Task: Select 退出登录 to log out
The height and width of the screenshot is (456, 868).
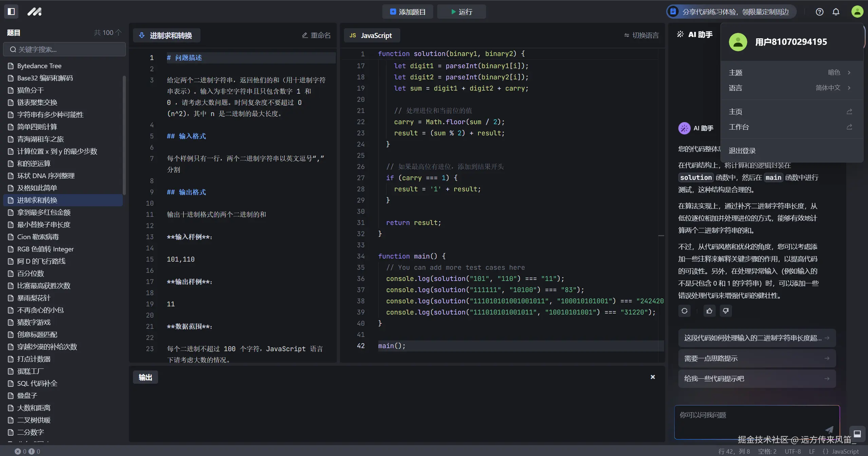Action: pyautogui.click(x=742, y=151)
